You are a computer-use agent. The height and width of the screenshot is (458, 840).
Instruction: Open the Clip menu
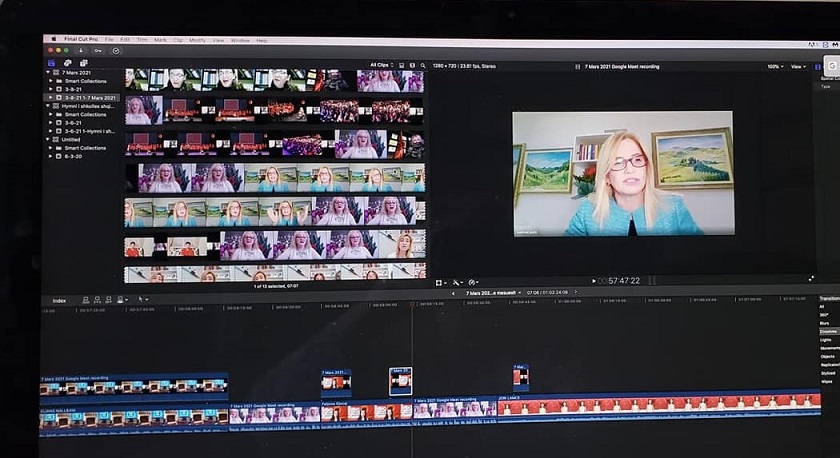tap(178, 40)
